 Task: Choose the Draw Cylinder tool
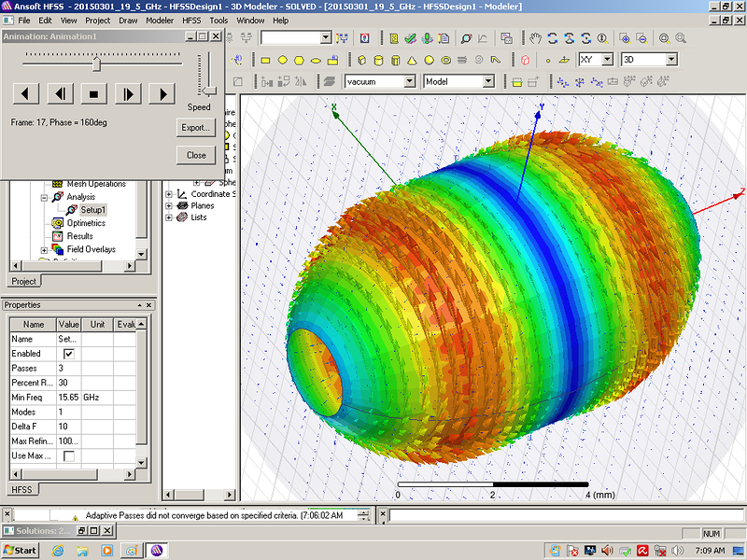tap(378, 60)
